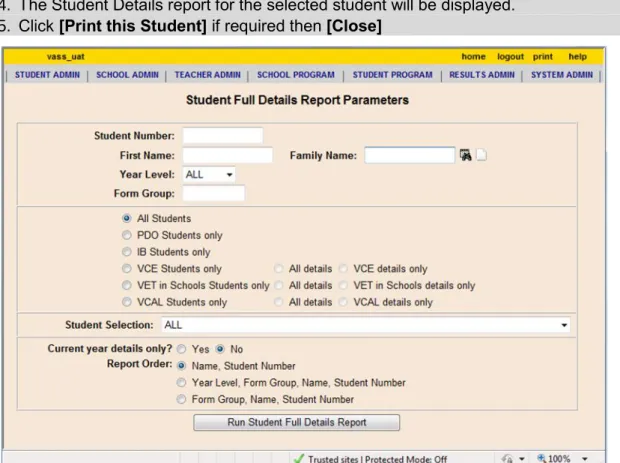Choose VCE Students only radio
Screen dimensions: 620x463
127,269
